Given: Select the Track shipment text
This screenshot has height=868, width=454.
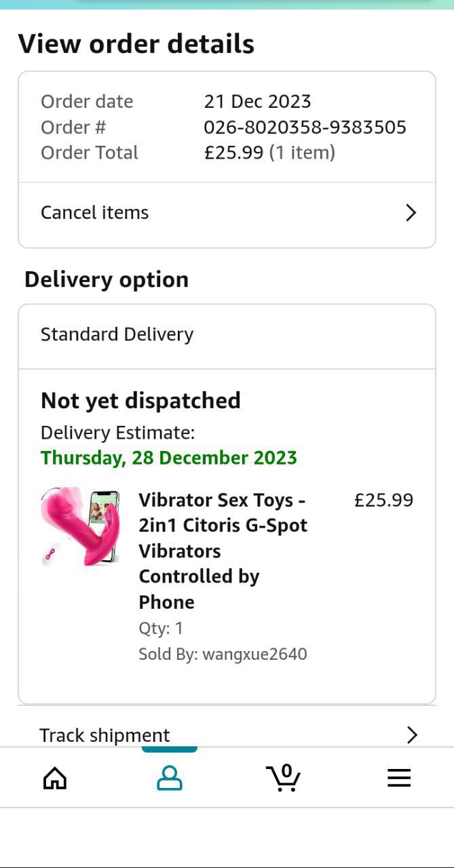Looking at the screenshot, I should (x=105, y=735).
